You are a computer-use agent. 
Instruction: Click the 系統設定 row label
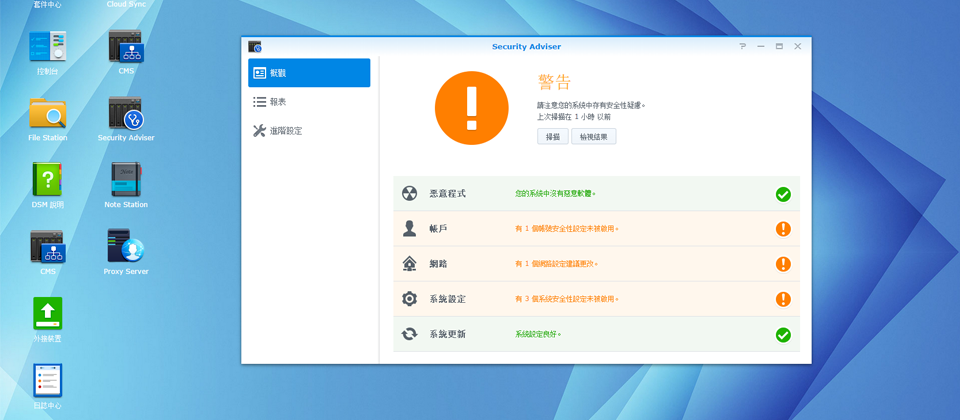pyautogui.click(x=448, y=299)
